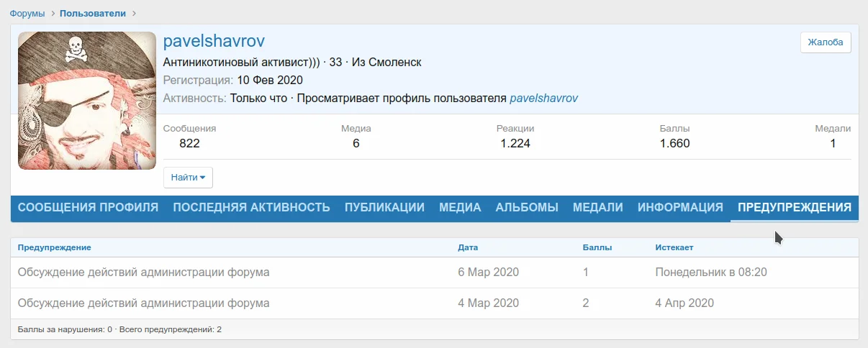
Task: Switch to the Медиа tab
Action: pyautogui.click(x=460, y=207)
